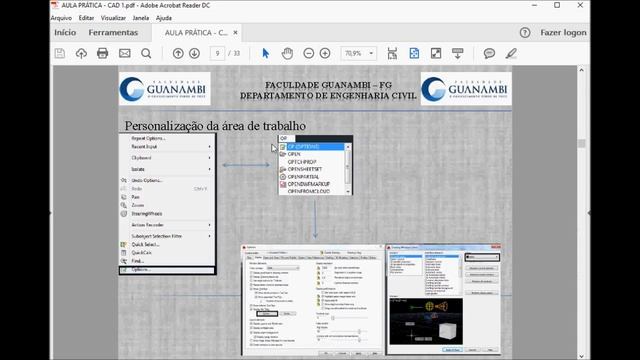This screenshot has height=360, width=640.
Task: Open Help question mark icon
Action: point(525,33)
